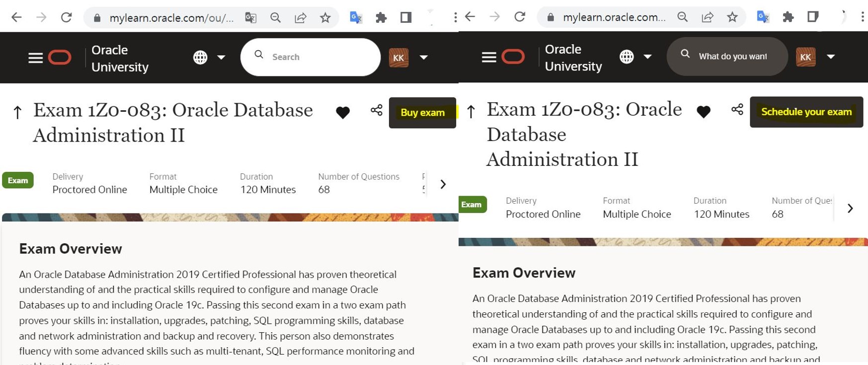
Task: Click back arrow in left browser window
Action: pos(16,18)
